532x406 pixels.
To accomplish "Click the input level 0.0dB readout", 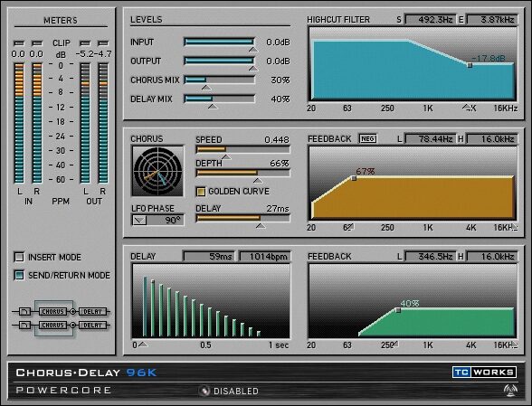I will (x=278, y=42).
